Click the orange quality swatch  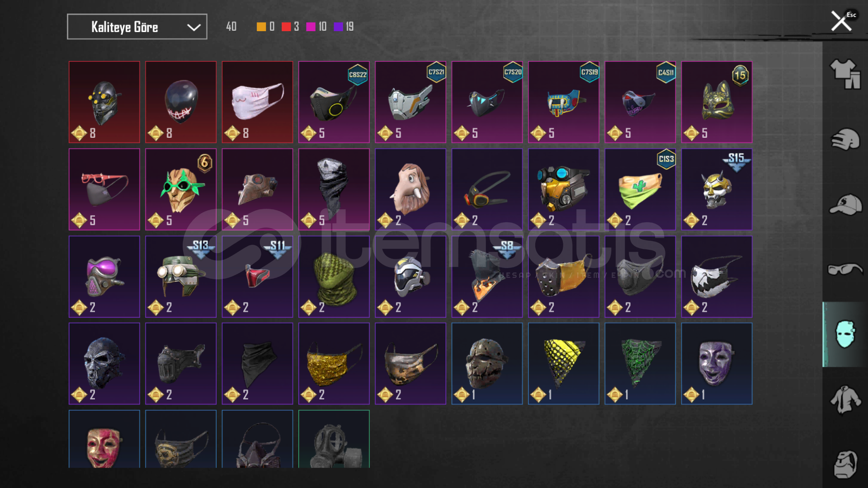[261, 27]
